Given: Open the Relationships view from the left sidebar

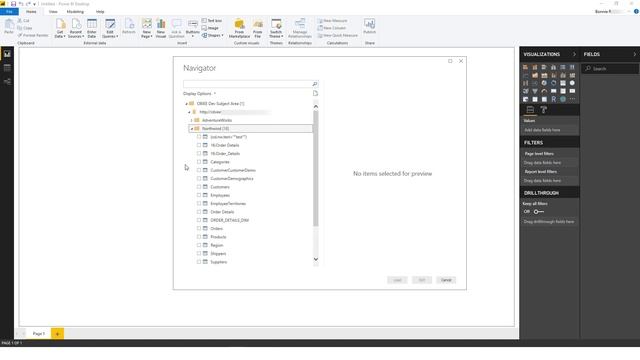Looking at the screenshot, I should pyautogui.click(x=7, y=82).
